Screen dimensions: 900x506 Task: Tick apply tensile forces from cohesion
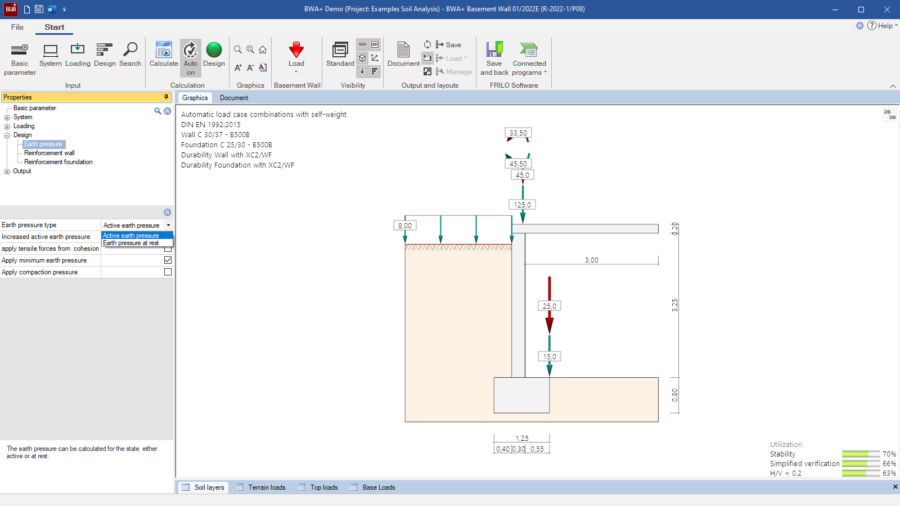coord(168,249)
